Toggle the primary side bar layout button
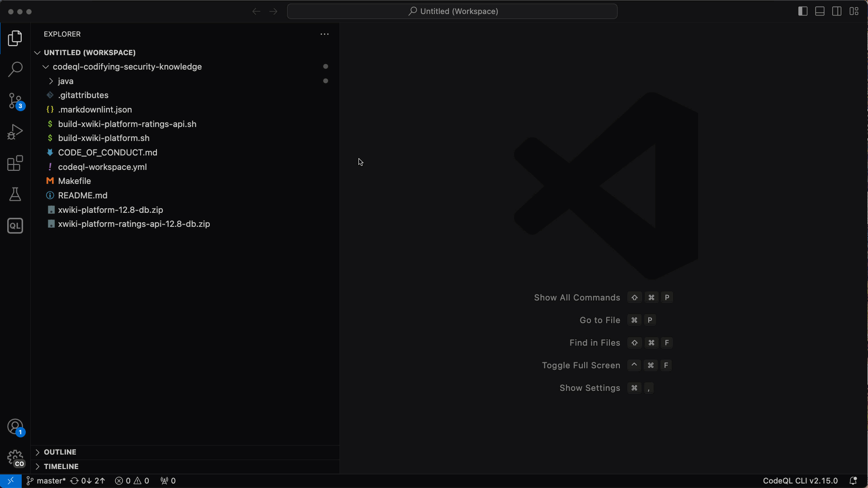 click(x=802, y=11)
